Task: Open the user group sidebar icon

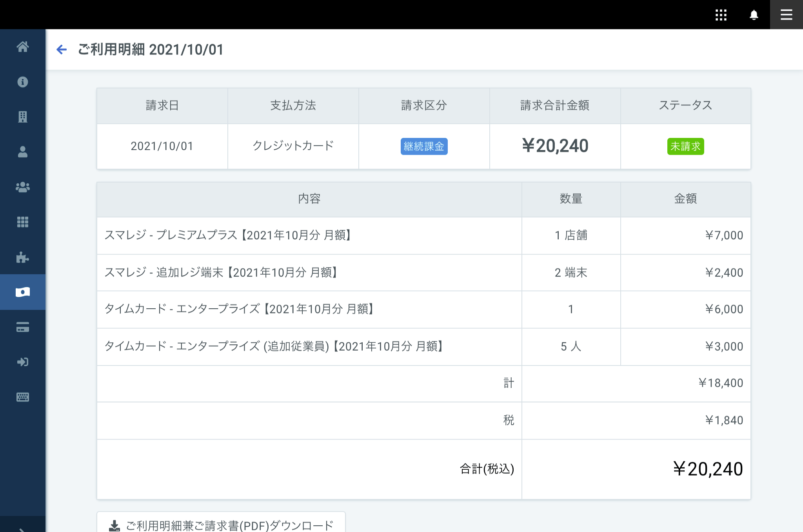Action: click(23, 187)
